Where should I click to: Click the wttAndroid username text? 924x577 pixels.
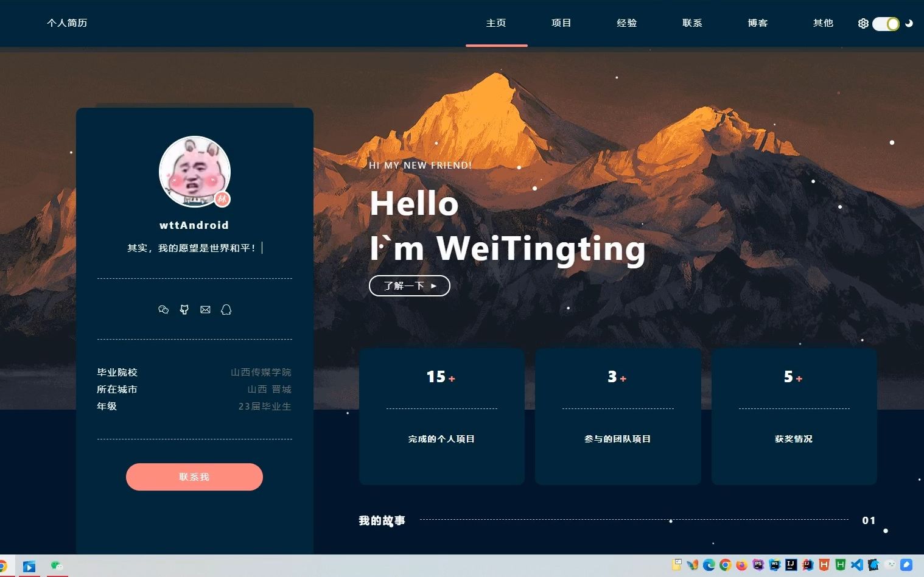(194, 225)
